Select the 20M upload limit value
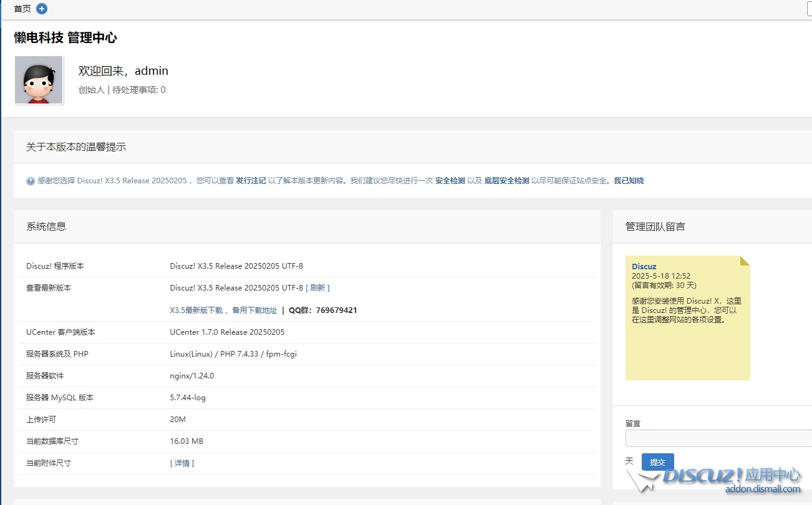The height and width of the screenshot is (505, 812). 178,420
